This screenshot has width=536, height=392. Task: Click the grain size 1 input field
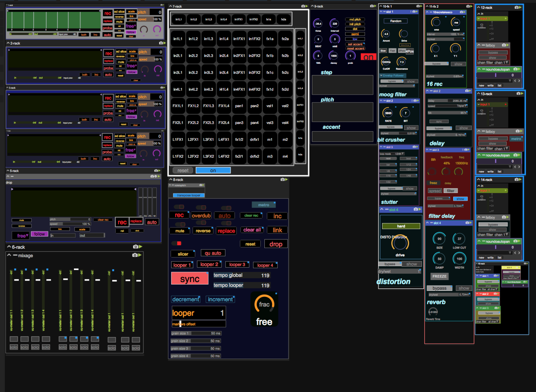pyautogui.click(x=204, y=333)
